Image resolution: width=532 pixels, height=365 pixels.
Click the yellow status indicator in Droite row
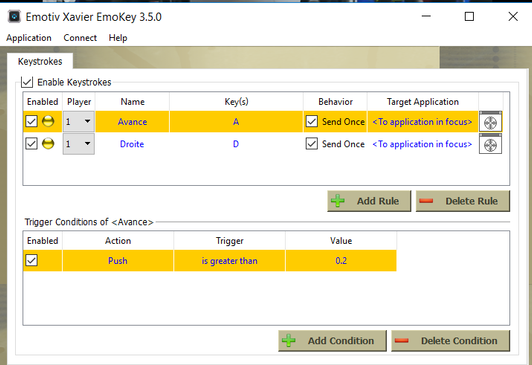(48, 144)
